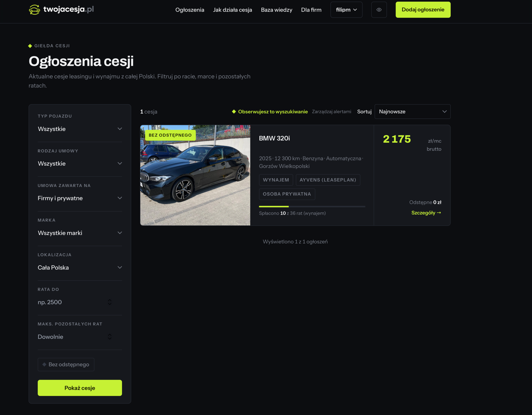Toggle the Bez odstępnego filter

pyautogui.click(x=66, y=364)
